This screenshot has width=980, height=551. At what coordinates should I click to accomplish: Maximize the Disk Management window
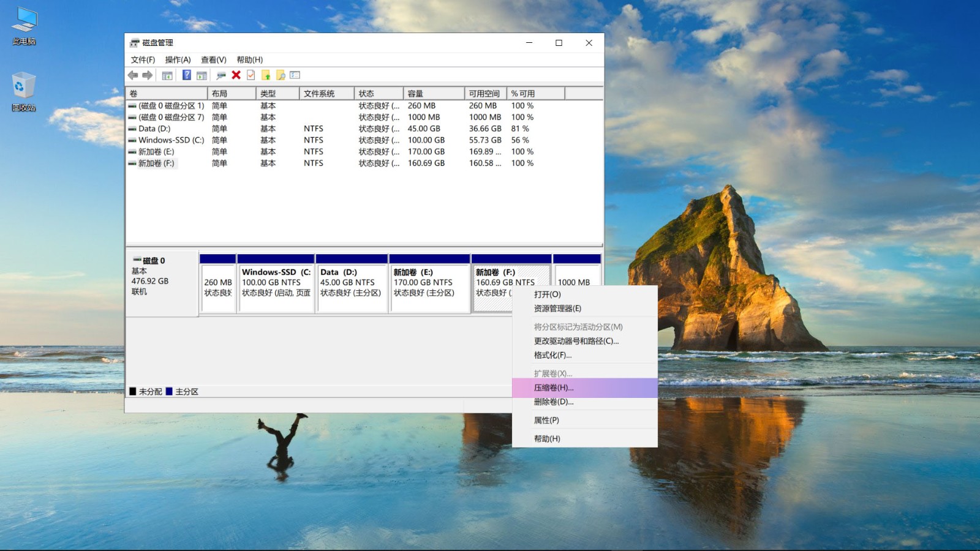pyautogui.click(x=559, y=43)
